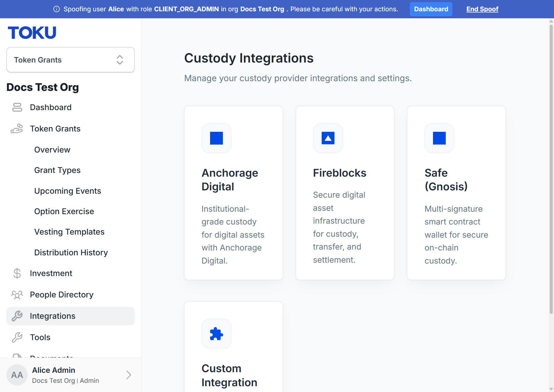Click the Fireblocks triangle logo icon

(x=328, y=138)
